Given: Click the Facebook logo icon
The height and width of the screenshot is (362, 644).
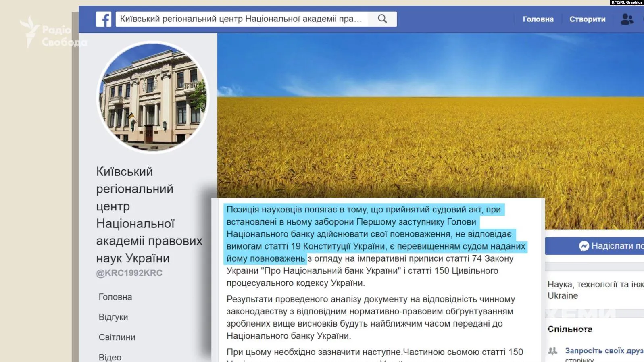Looking at the screenshot, I should click(104, 19).
